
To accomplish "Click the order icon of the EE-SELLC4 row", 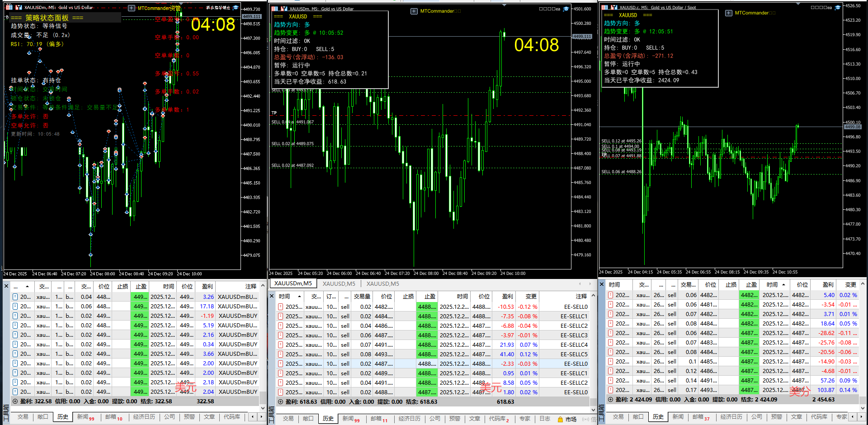I will click(x=280, y=345).
